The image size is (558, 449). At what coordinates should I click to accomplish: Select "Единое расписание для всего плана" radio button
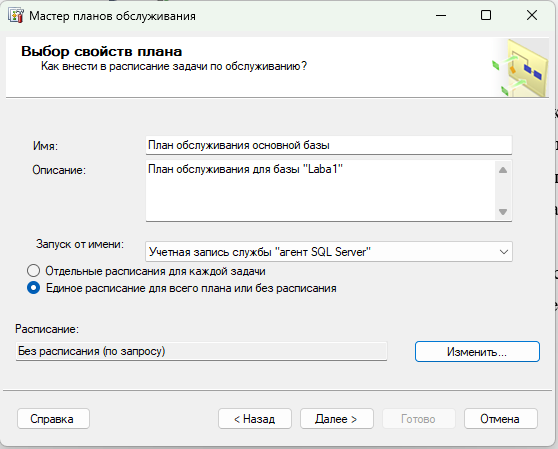point(33,288)
